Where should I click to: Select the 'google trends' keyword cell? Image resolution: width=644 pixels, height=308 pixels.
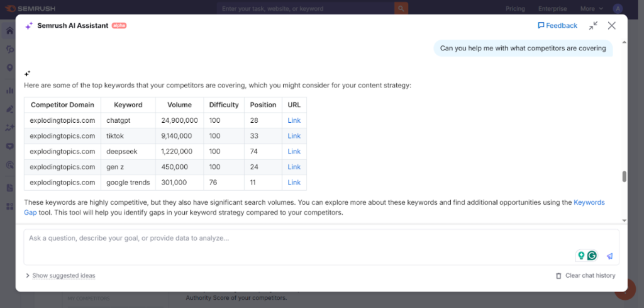tap(128, 183)
